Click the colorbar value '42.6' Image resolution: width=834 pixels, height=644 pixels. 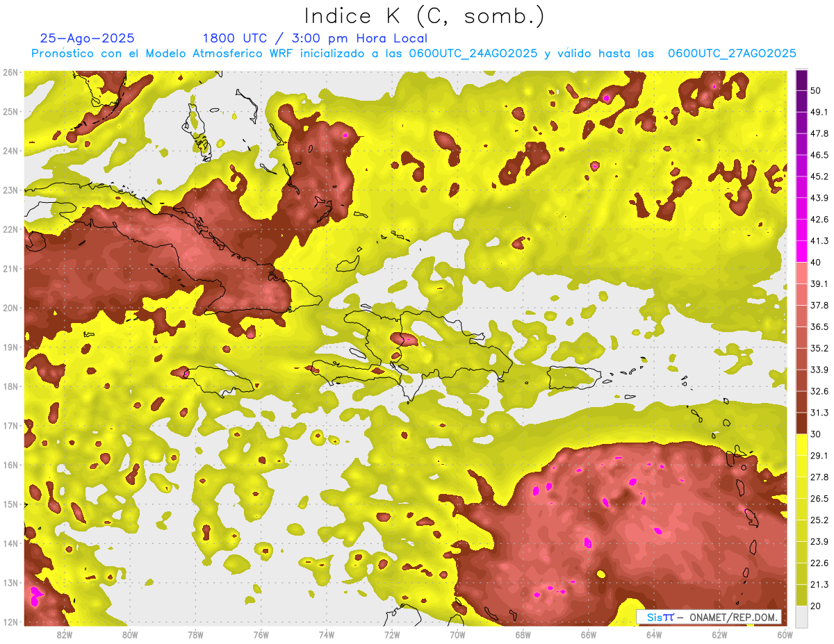[819, 220]
